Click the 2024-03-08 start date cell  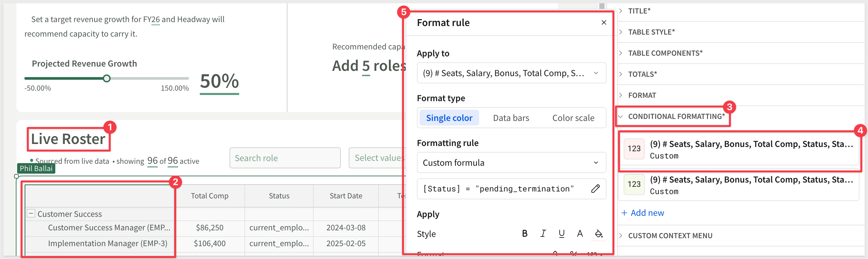click(346, 228)
